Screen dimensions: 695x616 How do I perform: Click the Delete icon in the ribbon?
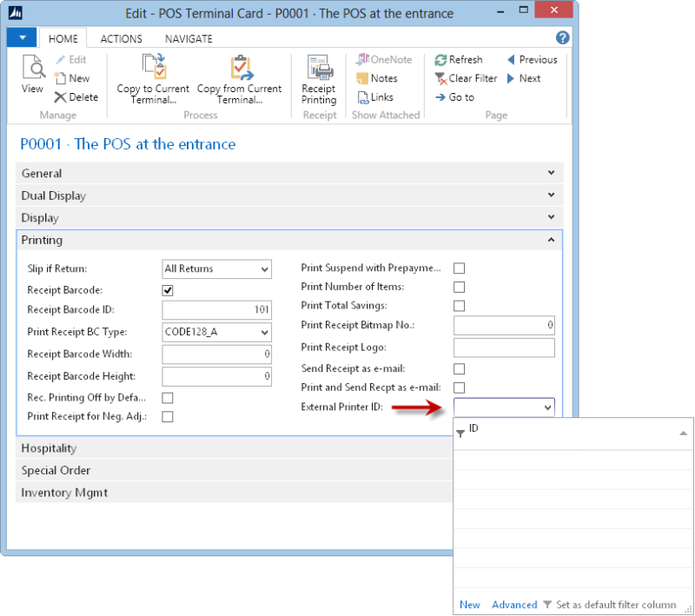click(x=61, y=97)
